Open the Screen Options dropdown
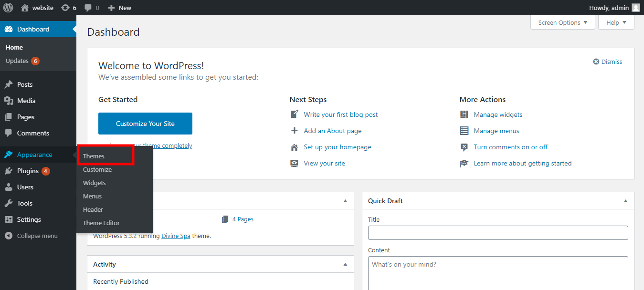 (x=563, y=22)
